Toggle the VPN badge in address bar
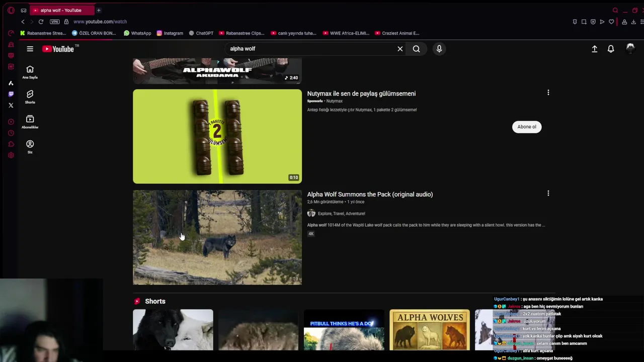644x362 pixels. [x=55, y=22]
